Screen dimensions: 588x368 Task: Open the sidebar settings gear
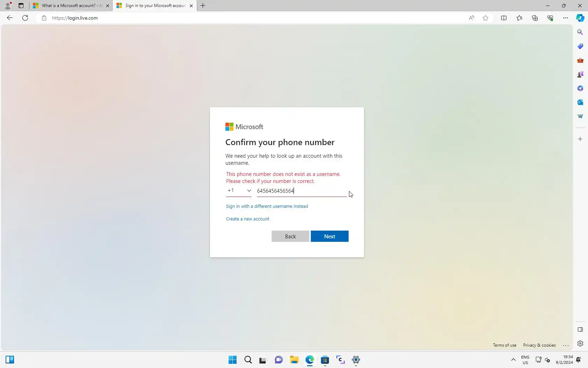tap(580, 343)
